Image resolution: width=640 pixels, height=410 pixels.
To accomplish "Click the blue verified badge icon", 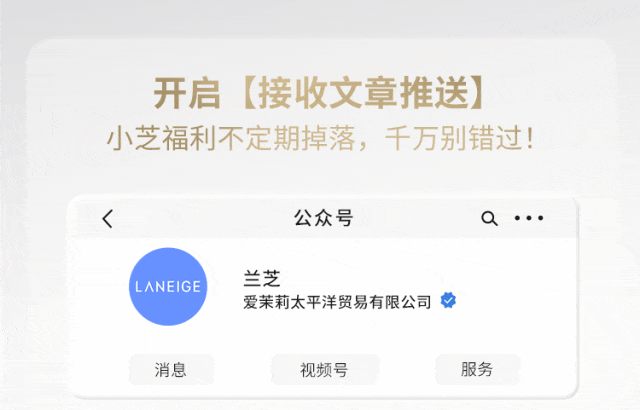I will (448, 300).
